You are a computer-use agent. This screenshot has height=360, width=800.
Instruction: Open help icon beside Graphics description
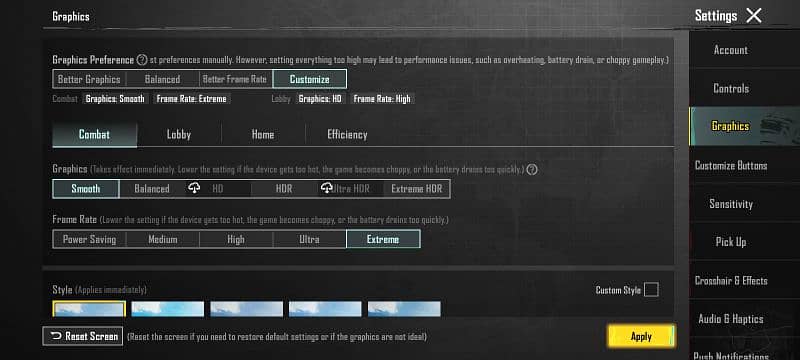tap(532, 169)
